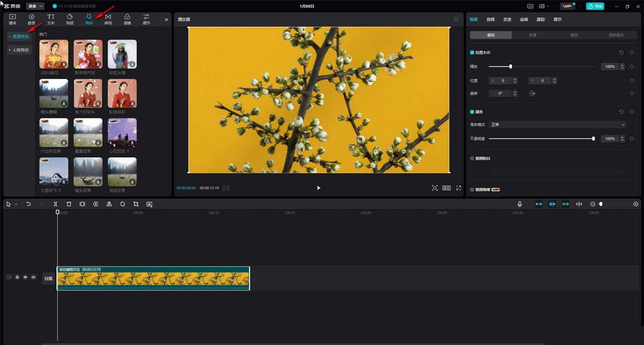Open the 菜单 dropdown in title bar
644x345 pixels.
(35, 6)
